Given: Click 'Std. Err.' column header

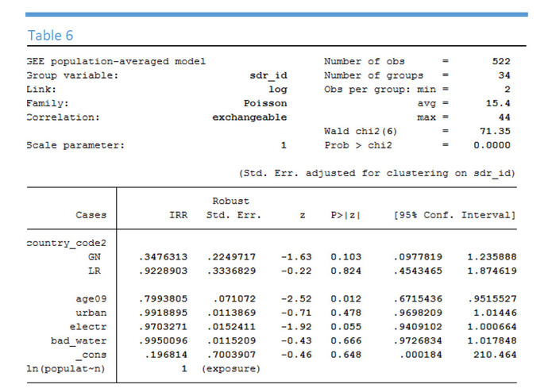Looking at the screenshot, I should pyautogui.click(x=234, y=215).
